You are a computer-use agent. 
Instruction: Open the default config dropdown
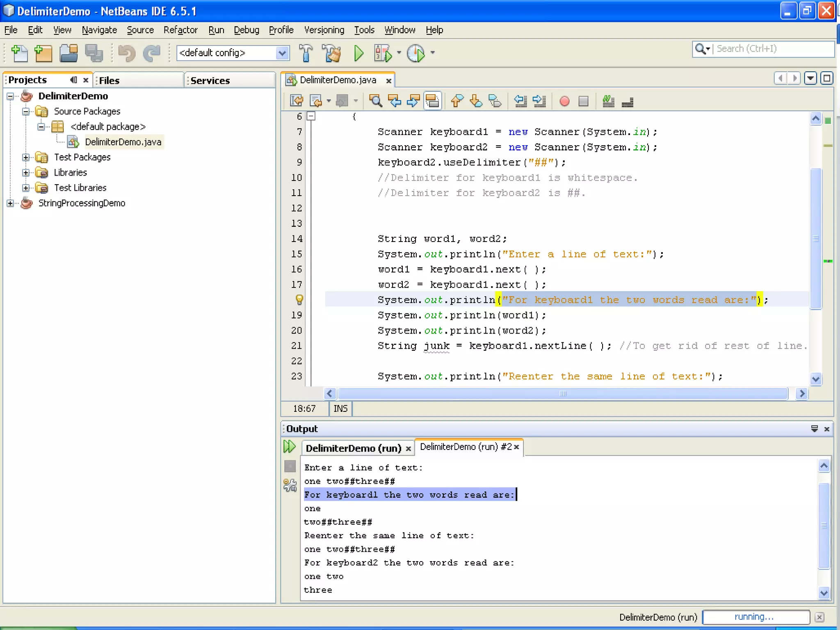pyautogui.click(x=282, y=53)
